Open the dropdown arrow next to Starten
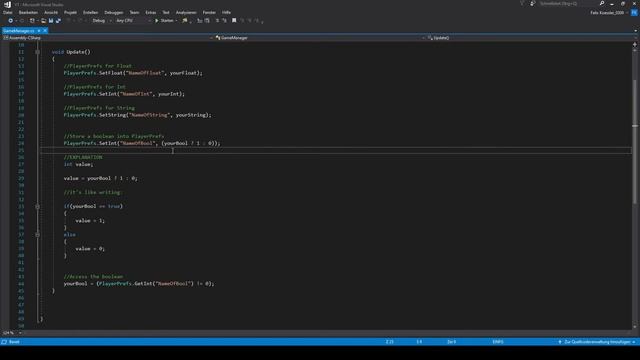 176,20
